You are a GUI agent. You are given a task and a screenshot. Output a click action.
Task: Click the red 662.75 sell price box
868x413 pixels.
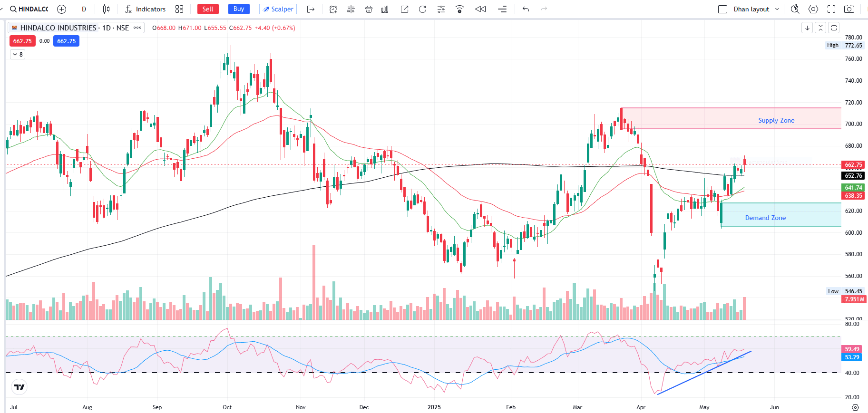click(22, 41)
